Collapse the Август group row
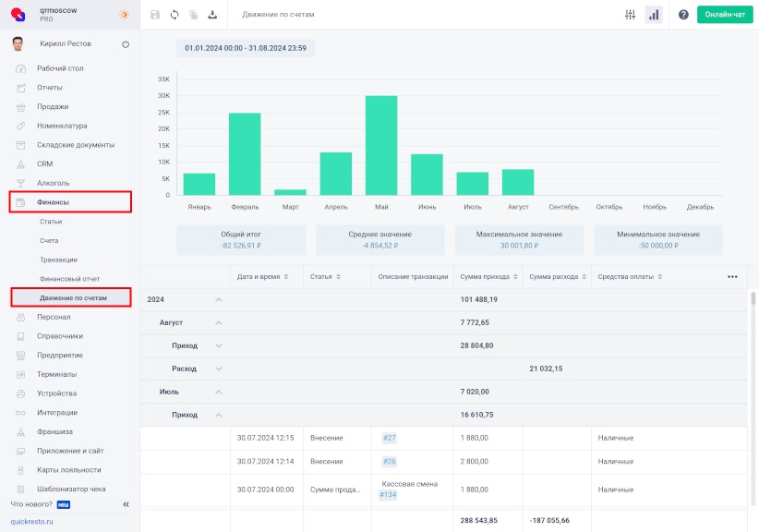759x532 pixels. [218, 323]
